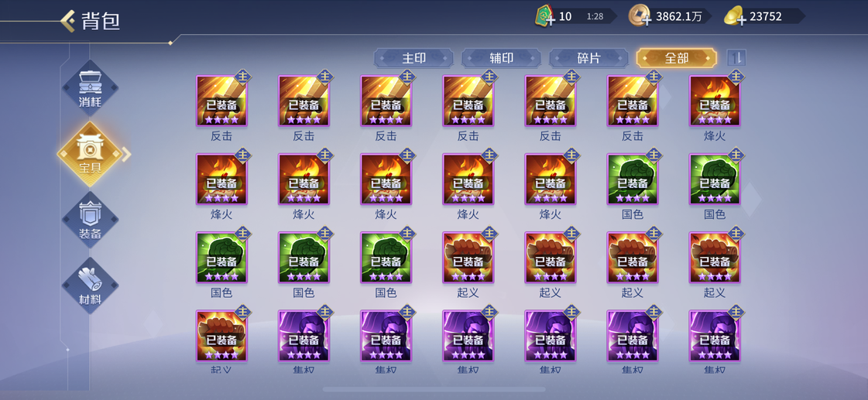The width and height of the screenshot is (868, 400).
Task: Select the first 起义 seal in row three
Action: (468, 258)
